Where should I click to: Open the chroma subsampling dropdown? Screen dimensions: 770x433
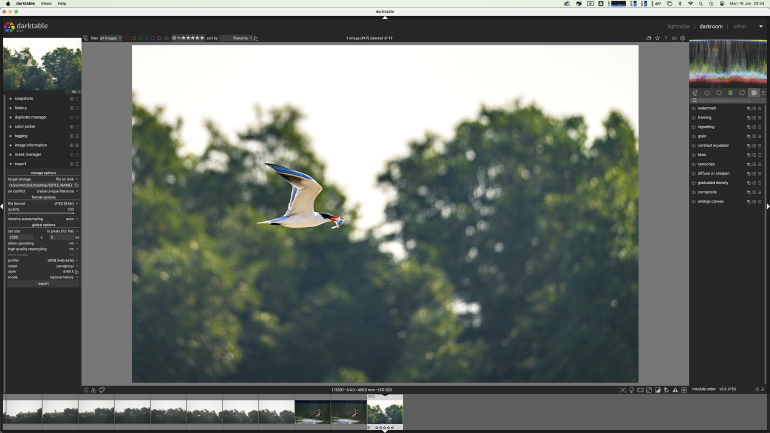[43, 219]
